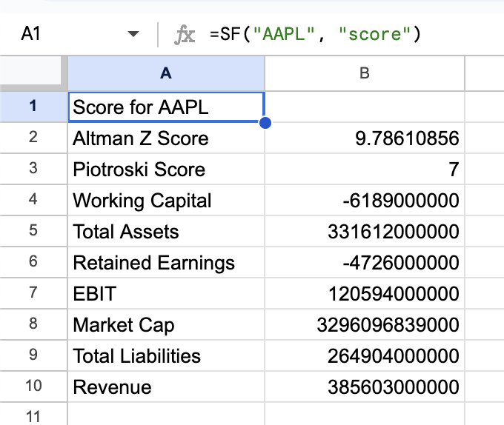Select row 10 header

(x=33, y=386)
